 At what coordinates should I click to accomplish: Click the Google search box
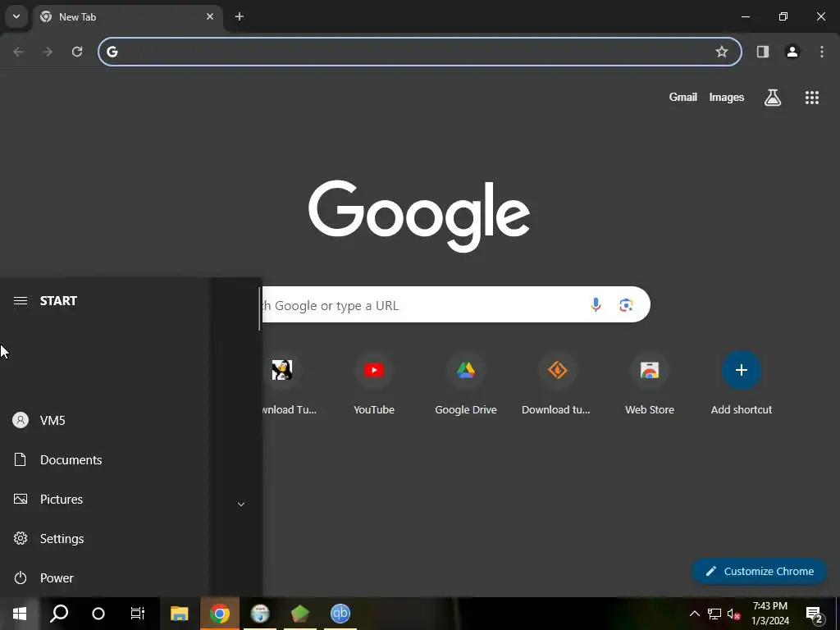tap(455, 305)
